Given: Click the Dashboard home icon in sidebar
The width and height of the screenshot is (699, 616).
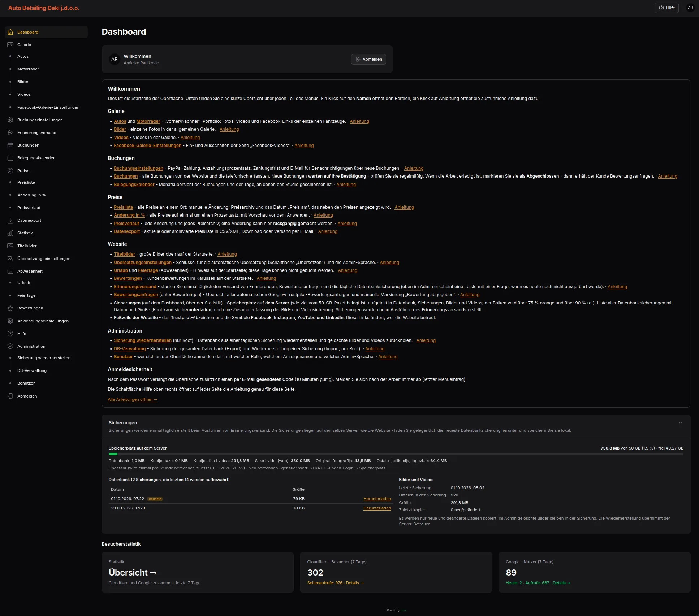Looking at the screenshot, I should [x=10, y=32].
